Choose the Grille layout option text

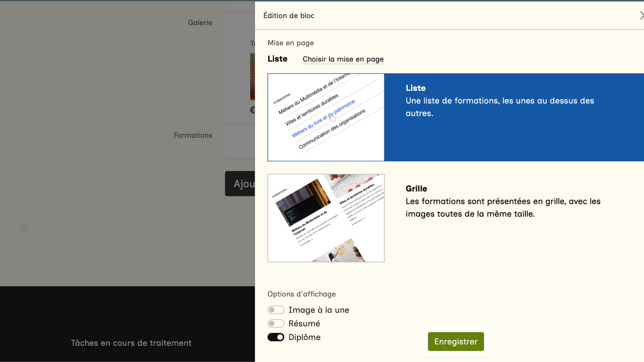(503, 202)
